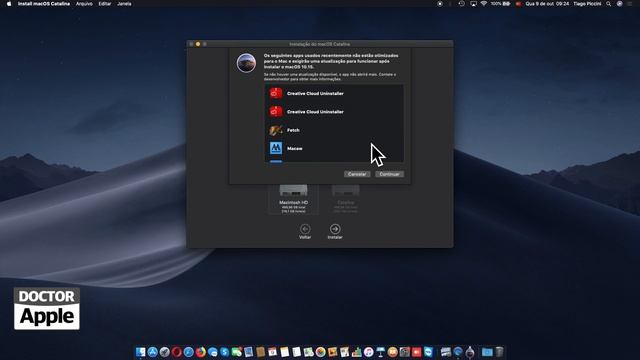The image size is (640, 360).
Task: Click the Continuar button
Action: coord(389,174)
